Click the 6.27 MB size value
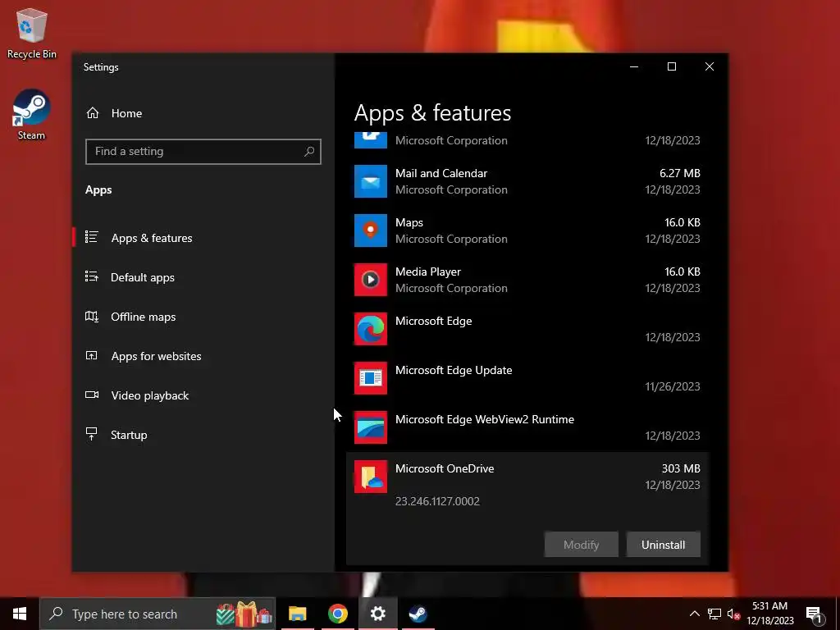The width and height of the screenshot is (840, 630). [x=679, y=173]
